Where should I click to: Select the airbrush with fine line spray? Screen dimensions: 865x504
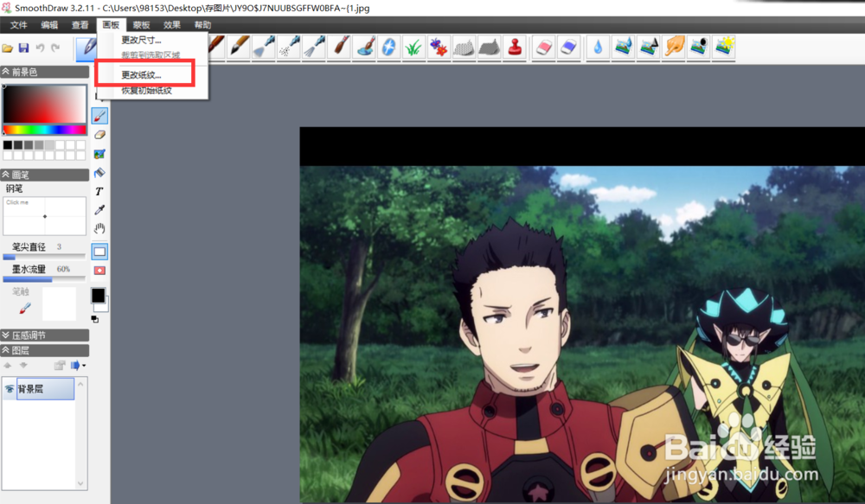click(x=314, y=47)
